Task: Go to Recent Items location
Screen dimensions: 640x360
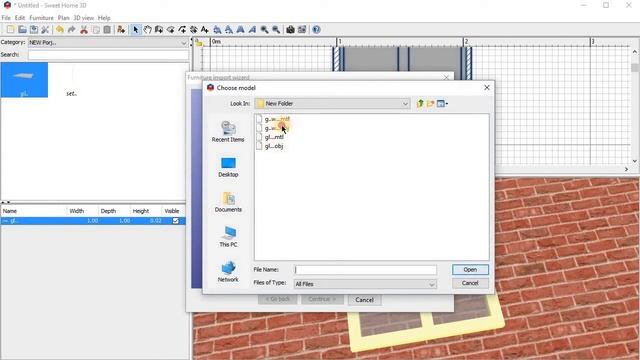Action: [x=228, y=131]
